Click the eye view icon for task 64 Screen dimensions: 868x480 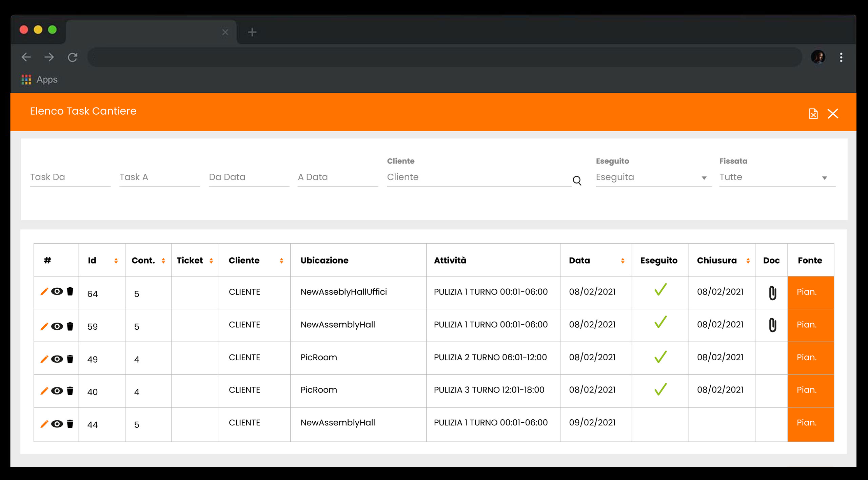coord(57,291)
